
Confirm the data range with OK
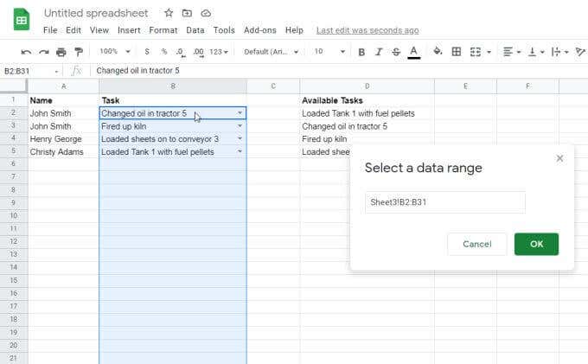click(x=536, y=244)
